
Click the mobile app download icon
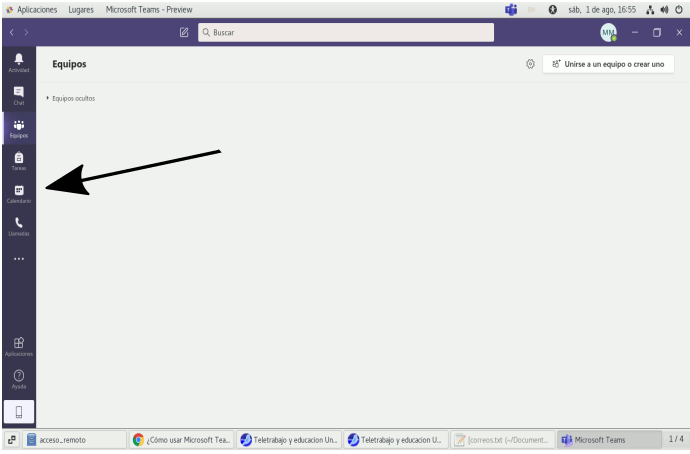click(x=19, y=410)
